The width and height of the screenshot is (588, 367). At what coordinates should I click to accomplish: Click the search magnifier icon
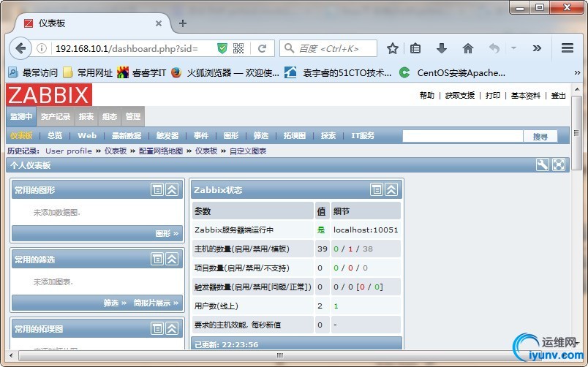pyautogui.click(x=289, y=48)
